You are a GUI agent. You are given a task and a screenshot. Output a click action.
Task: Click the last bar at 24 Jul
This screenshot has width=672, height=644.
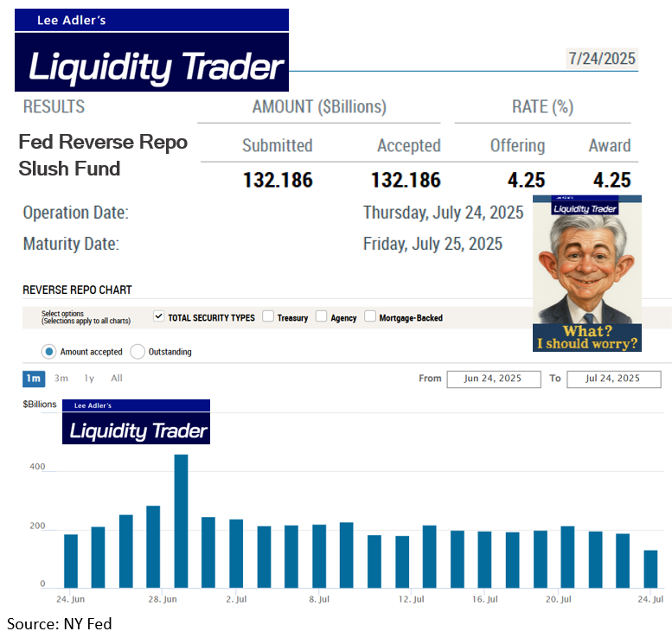tap(650, 569)
